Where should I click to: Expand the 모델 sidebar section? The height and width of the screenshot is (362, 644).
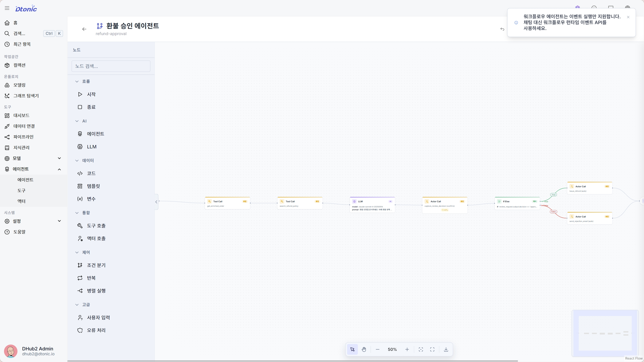coord(59,158)
